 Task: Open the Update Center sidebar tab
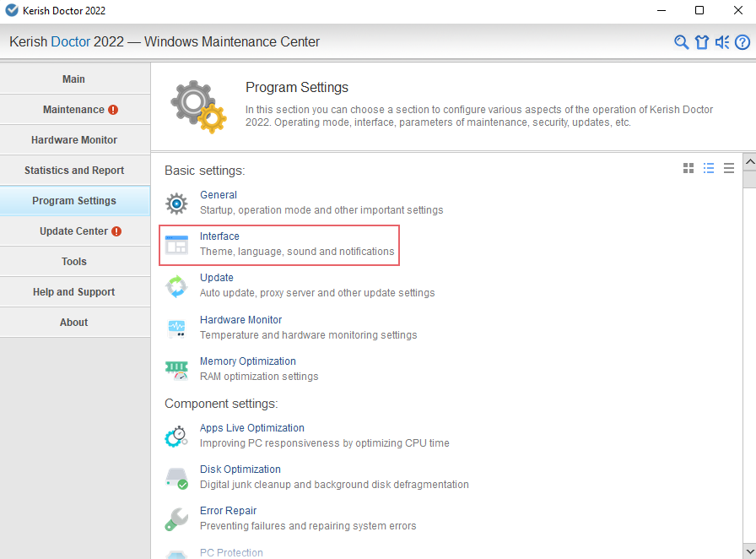coord(75,231)
